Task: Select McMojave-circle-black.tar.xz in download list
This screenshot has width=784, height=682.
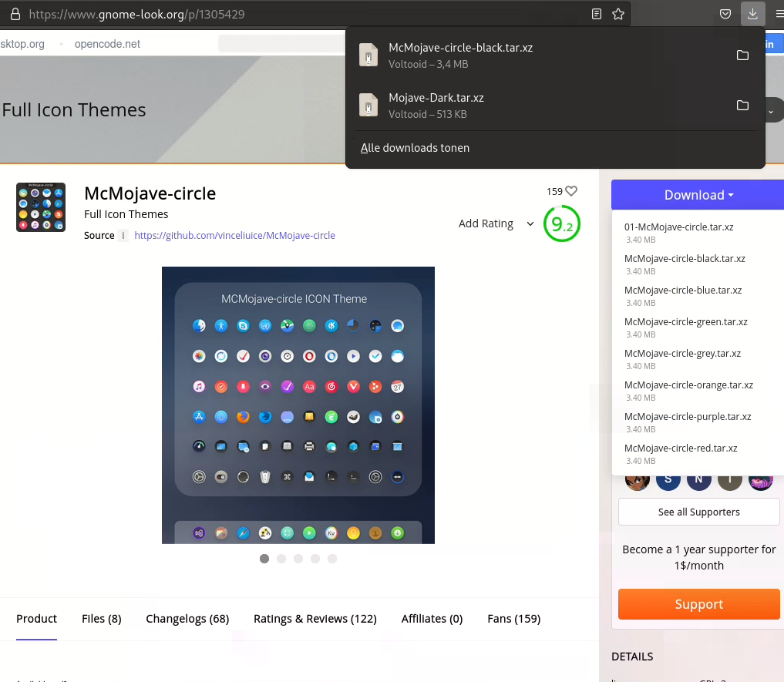Action: 685,258
